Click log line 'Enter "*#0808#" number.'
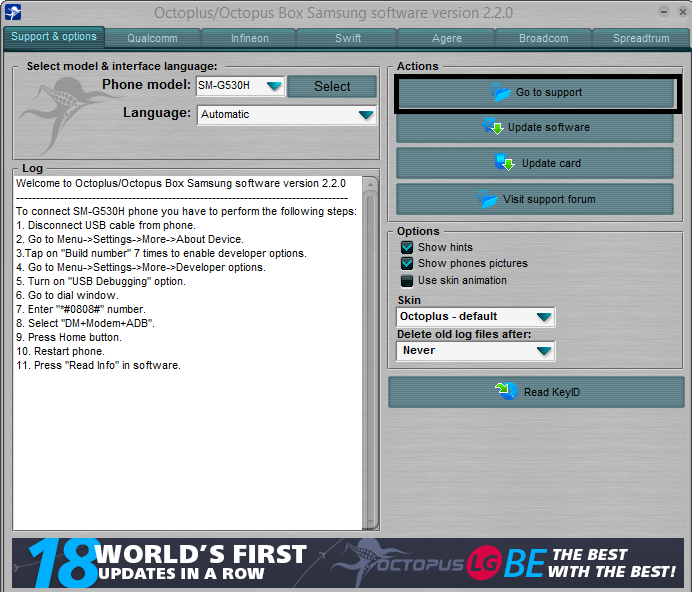 pyautogui.click(x=81, y=309)
